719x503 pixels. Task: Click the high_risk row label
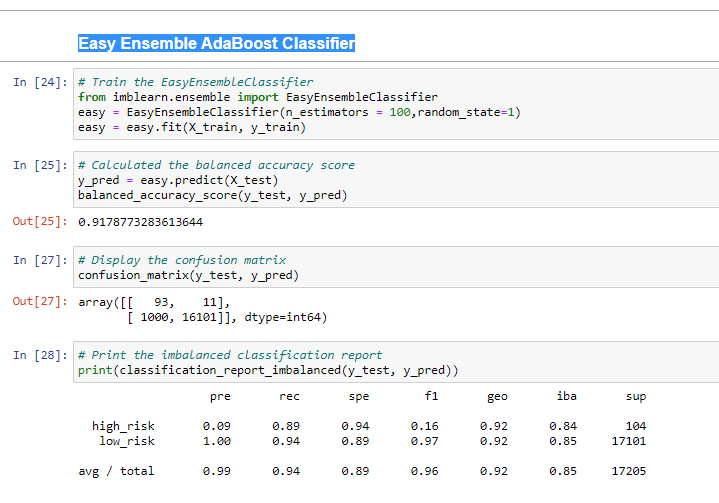coord(123,426)
